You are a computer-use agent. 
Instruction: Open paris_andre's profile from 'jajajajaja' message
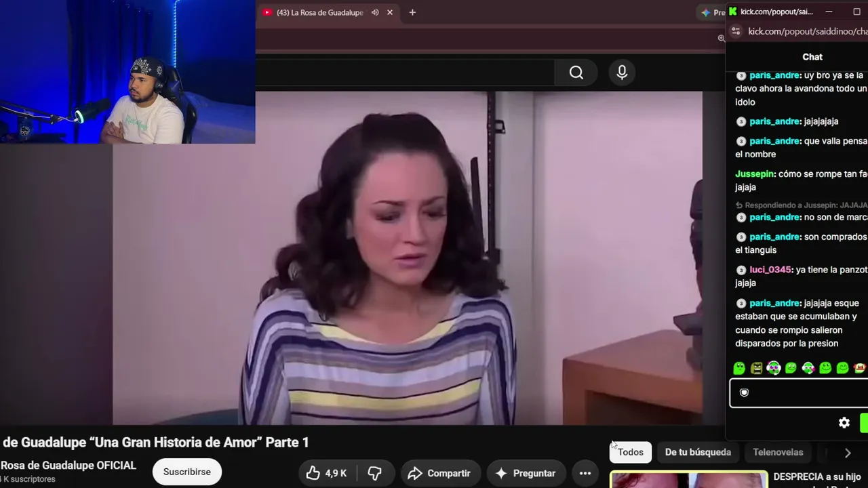tap(774, 121)
